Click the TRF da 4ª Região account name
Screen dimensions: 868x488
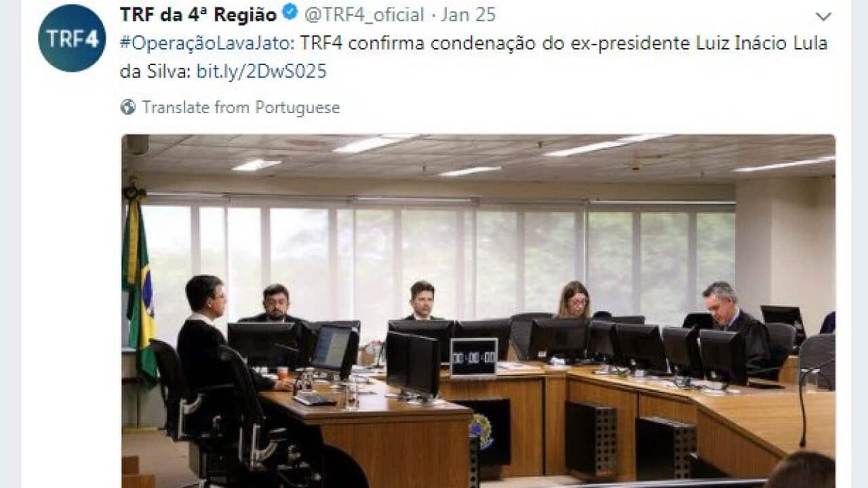coord(198,14)
